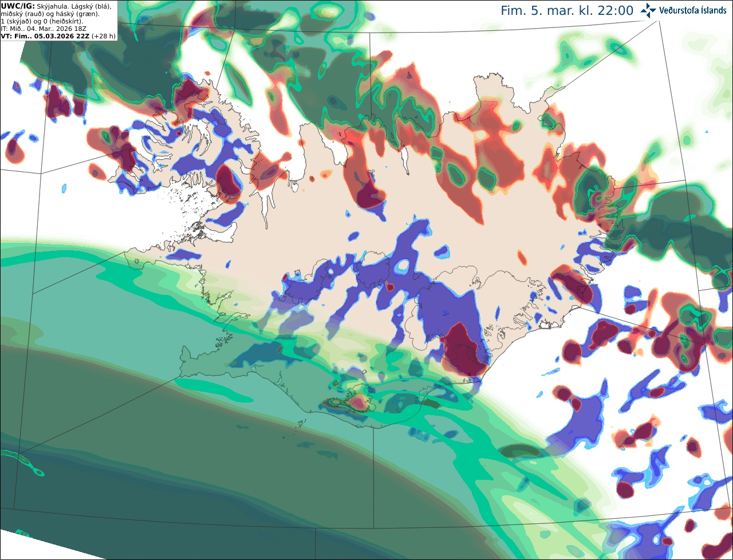Click the Veðurstofa Íslands compass logo icon
Screen dimensions: 733x560
tap(648, 10)
